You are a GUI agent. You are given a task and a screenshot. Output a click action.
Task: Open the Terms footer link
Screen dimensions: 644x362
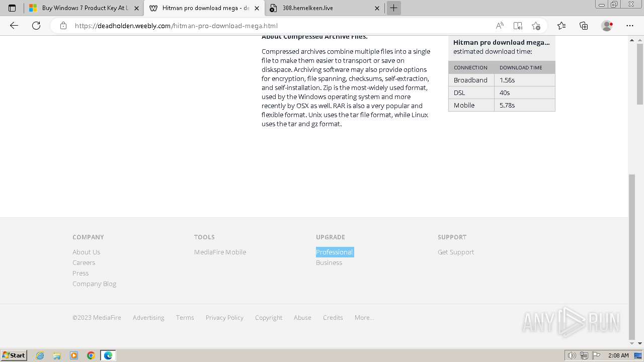pos(185,317)
